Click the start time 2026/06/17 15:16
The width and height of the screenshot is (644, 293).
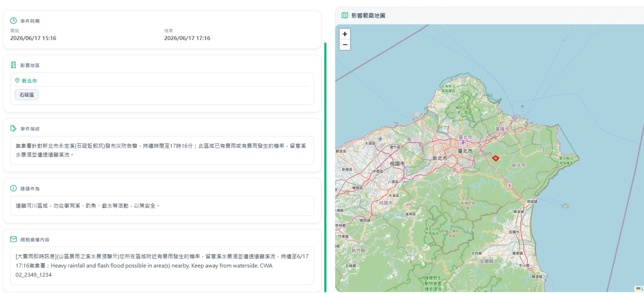33,38
